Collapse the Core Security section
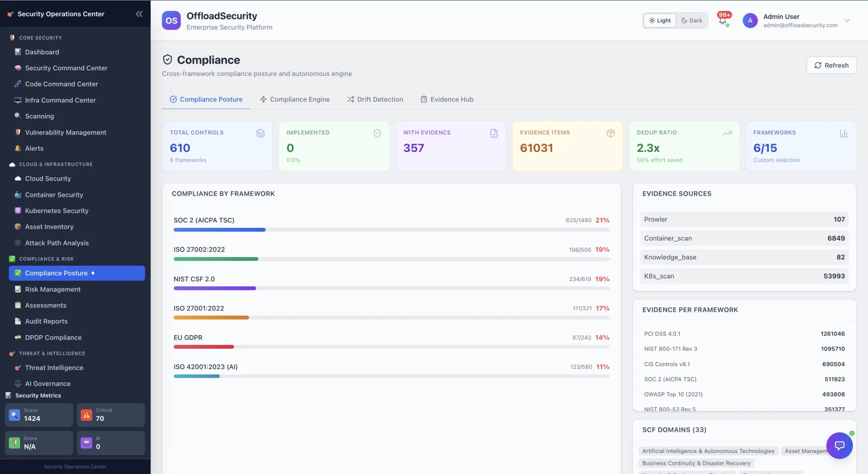 point(40,38)
